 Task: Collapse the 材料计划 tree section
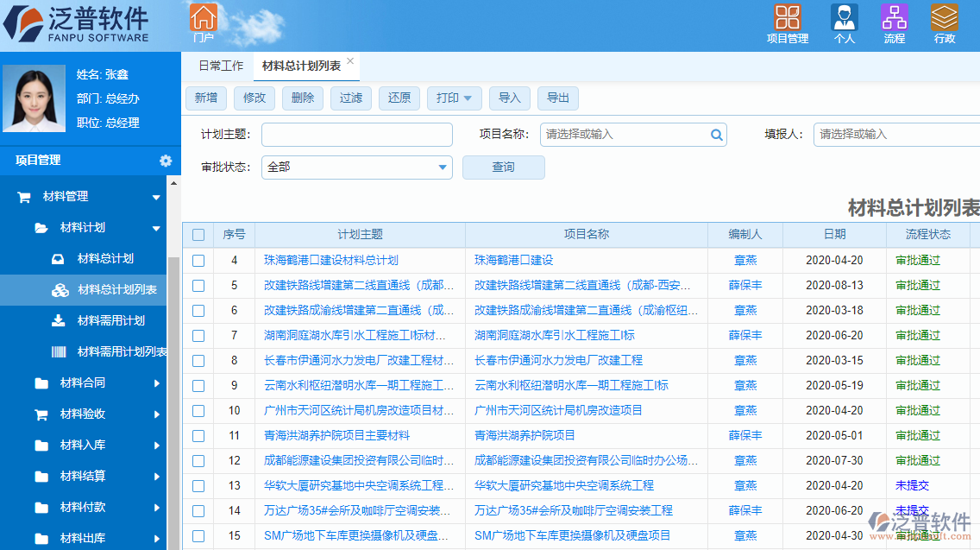click(x=157, y=227)
